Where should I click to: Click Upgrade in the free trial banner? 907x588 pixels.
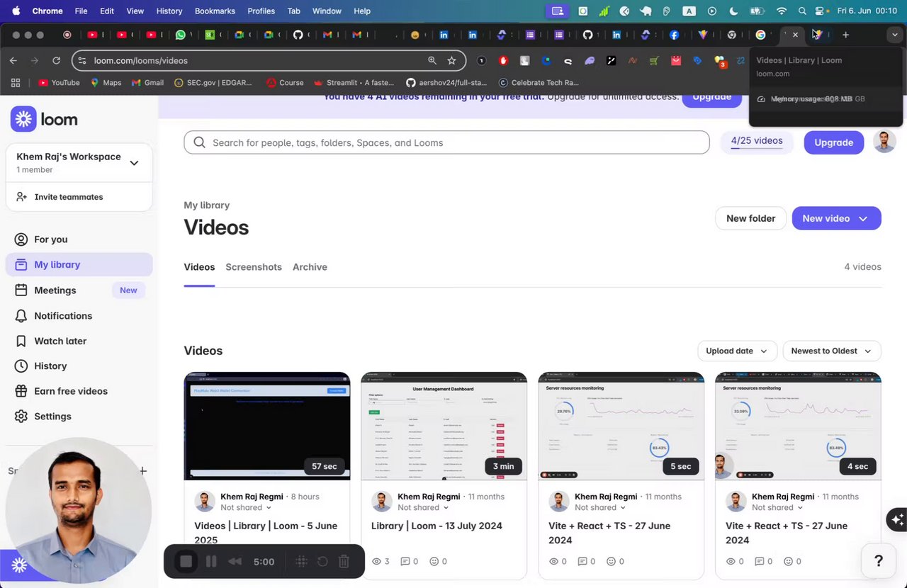711,98
